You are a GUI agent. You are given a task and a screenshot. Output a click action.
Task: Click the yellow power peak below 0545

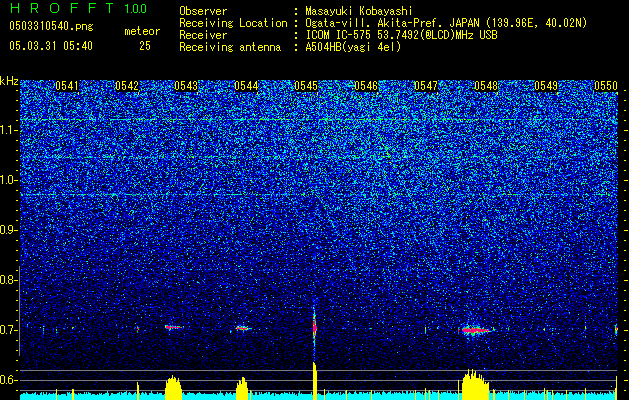click(314, 380)
